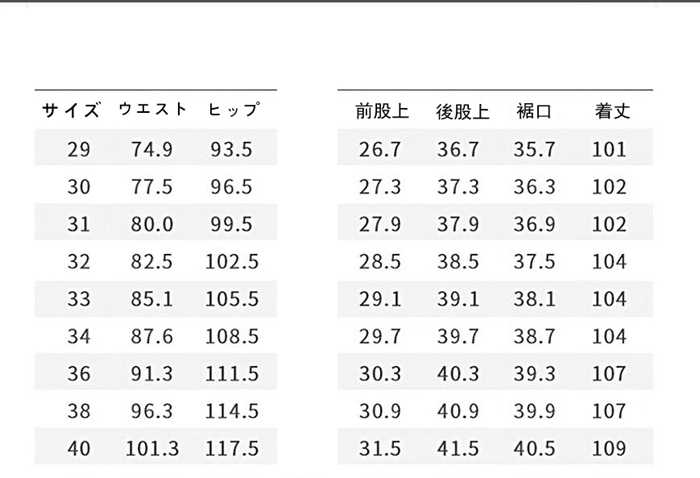700x478 pixels.
Task: Select size 33 in the size column
Action: tap(79, 299)
